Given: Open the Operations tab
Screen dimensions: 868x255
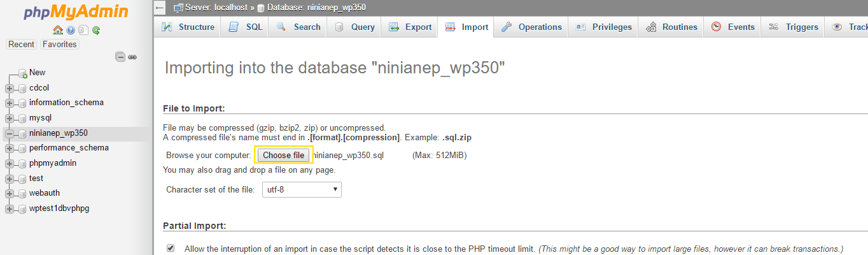Looking at the screenshot, I should point(531,27).
